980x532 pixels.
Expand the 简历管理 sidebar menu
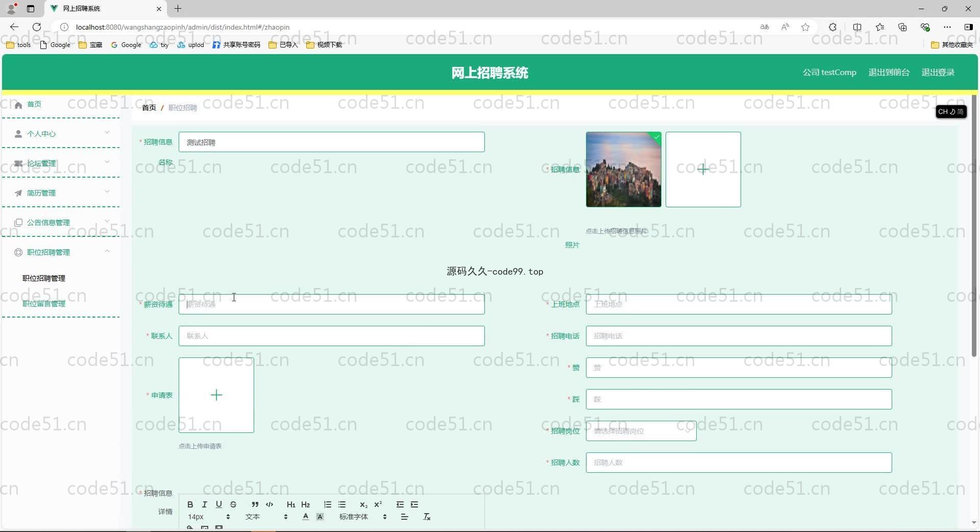[61, 193]
